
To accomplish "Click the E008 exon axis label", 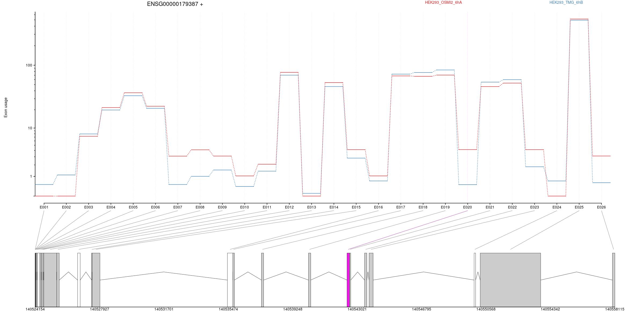I will point(200,207).
